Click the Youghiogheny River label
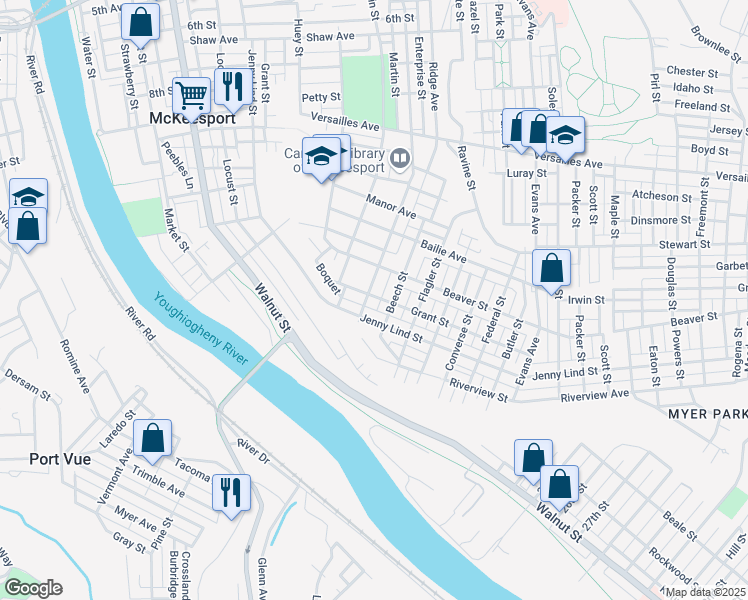This screenshot has width=748, height=600. (201, 329)
